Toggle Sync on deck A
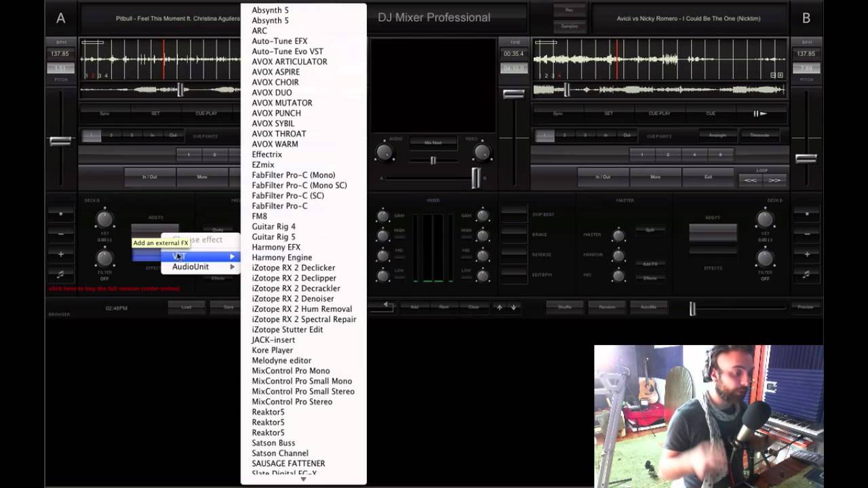The image size is (868, 488). point(104,113)
